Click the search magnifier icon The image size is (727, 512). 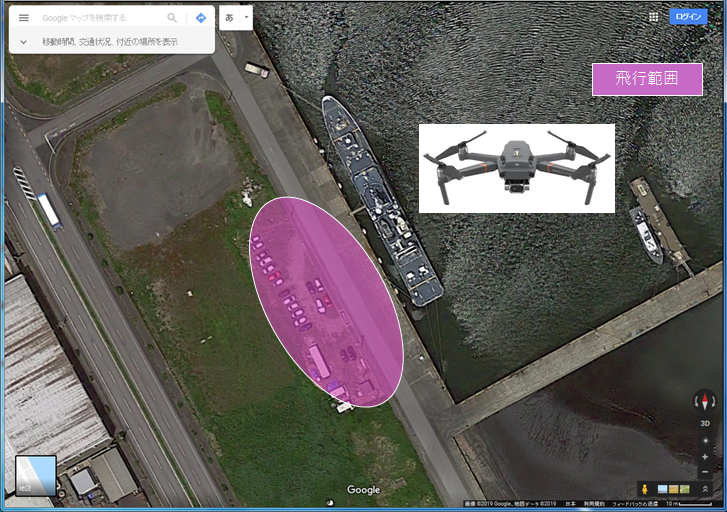pyautogui.click(x=172, y=18)
